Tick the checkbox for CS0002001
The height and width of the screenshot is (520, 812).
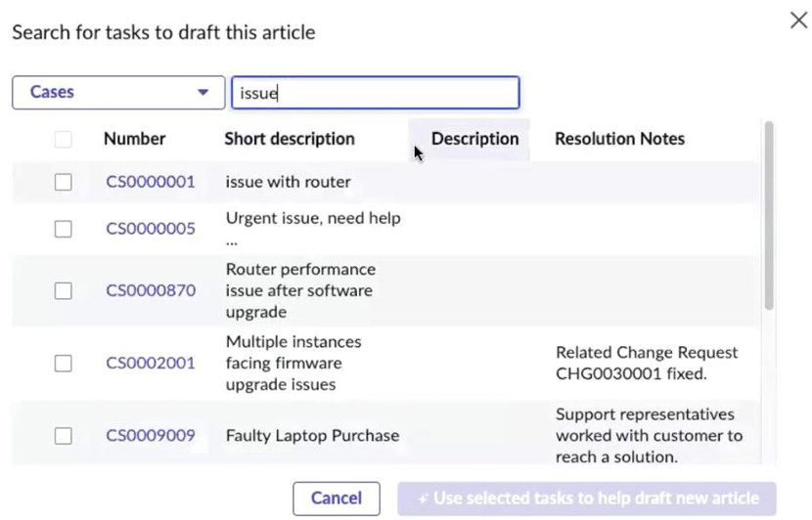click(64, 364)
